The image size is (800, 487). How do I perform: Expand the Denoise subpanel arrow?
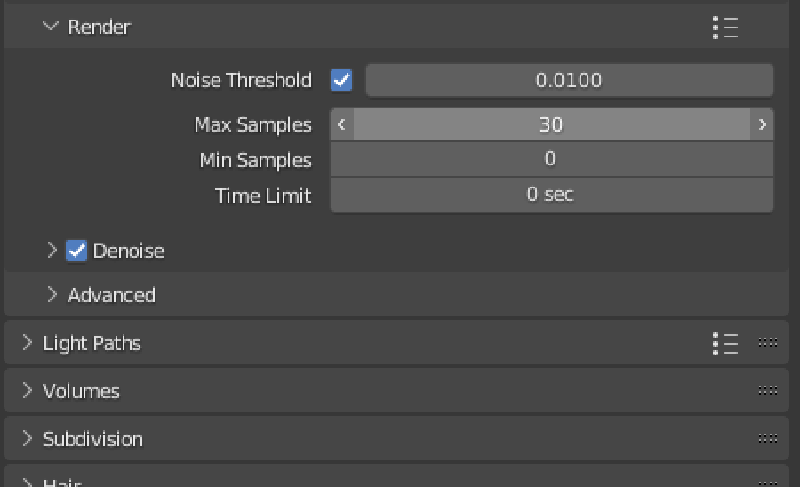(53, 251)
